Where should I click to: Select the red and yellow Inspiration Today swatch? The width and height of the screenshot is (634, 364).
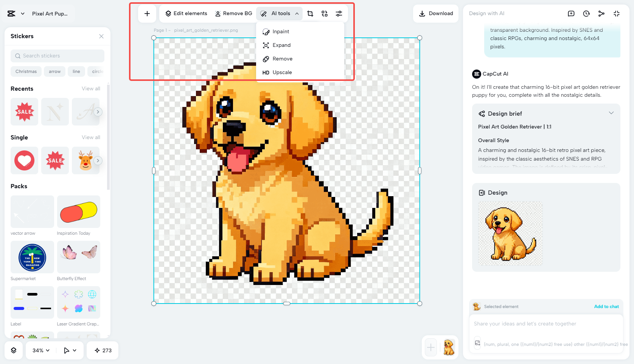pos(78,212)
